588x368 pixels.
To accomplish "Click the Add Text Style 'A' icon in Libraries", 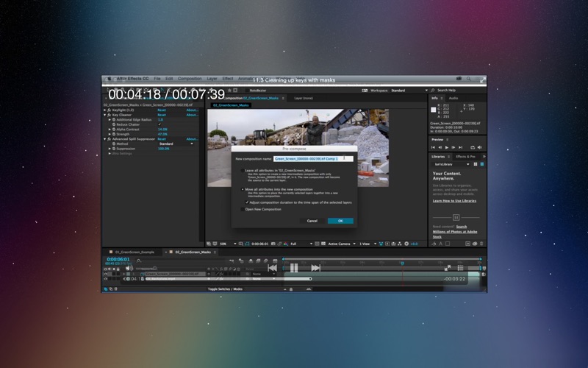I will 440,244.
